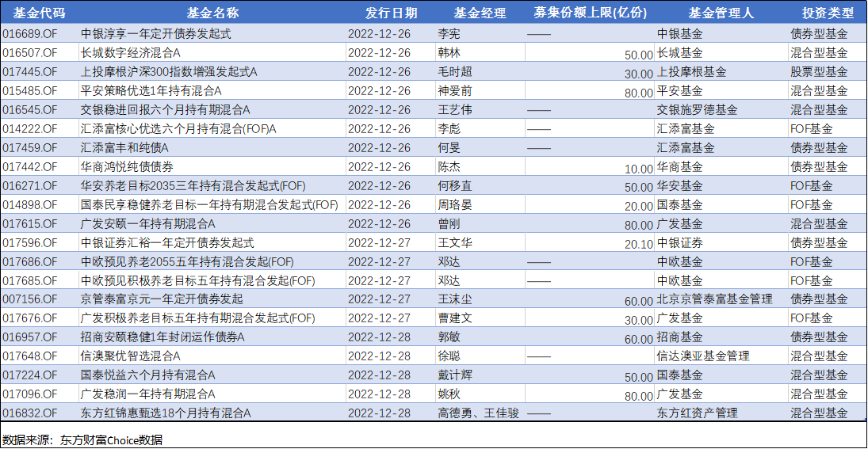Click fund code 007156.OF
The width and height of the screenshot is (868, 449).
point(29,299)
